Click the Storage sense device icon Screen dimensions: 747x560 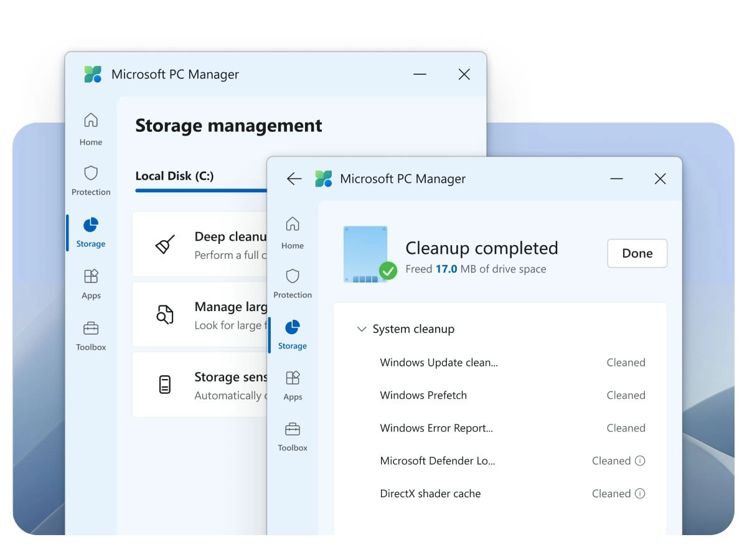[x=165, y=385]
